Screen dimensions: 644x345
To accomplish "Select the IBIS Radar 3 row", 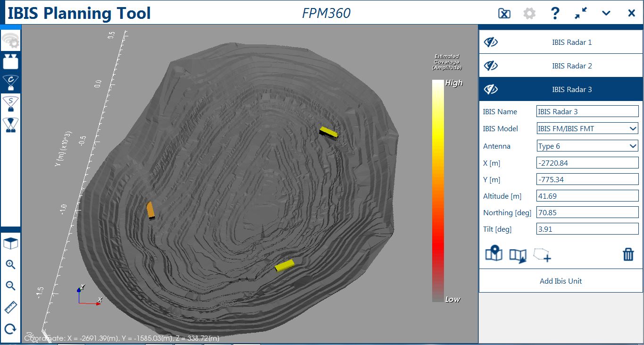I will point(561,89).
